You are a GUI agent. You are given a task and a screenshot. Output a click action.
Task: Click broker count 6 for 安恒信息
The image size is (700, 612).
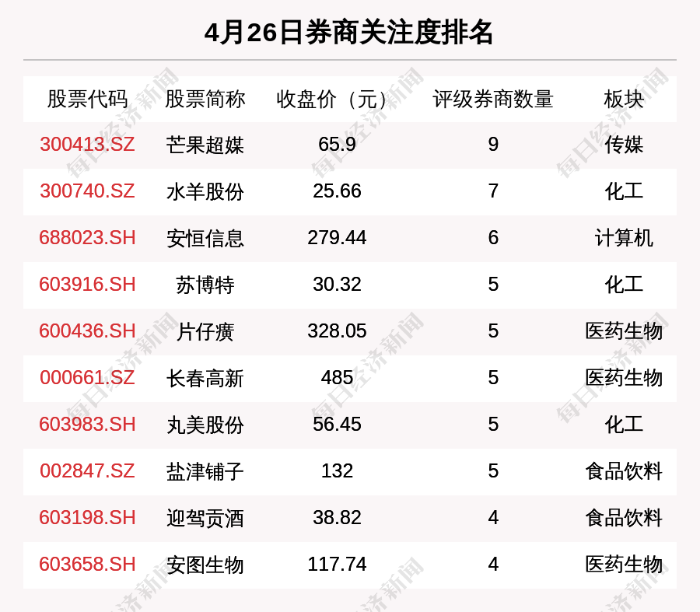pyautogui.click(x=493, y=237)
